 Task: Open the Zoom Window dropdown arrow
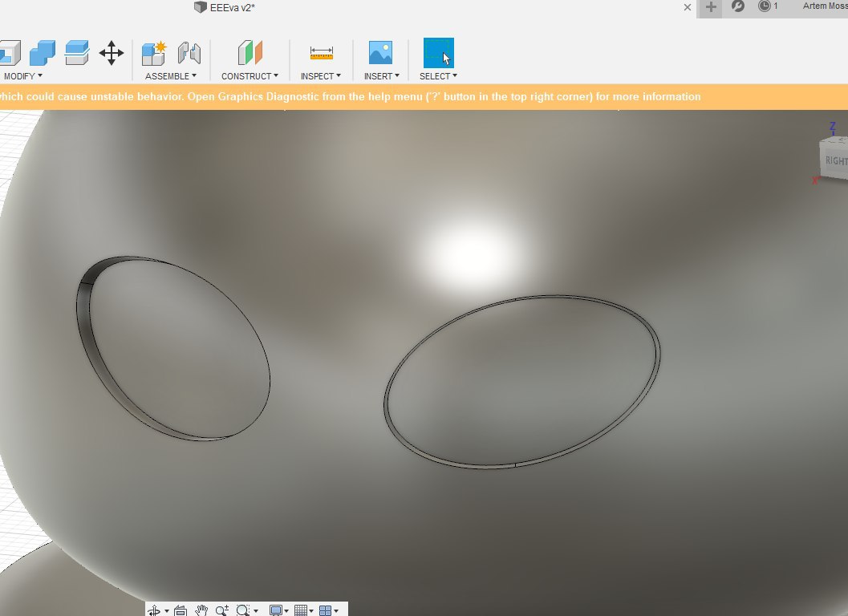click(x=255, y=611)
